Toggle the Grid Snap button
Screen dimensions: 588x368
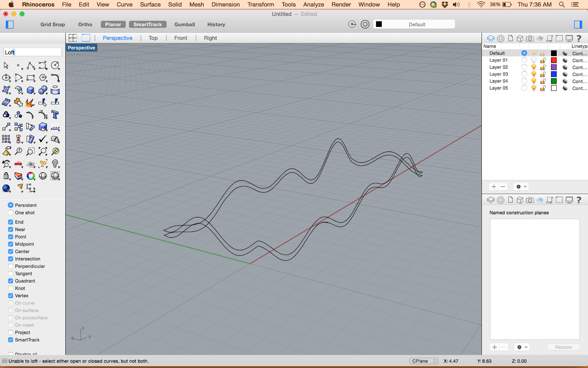pyautogui.click(x=53, y=25)
